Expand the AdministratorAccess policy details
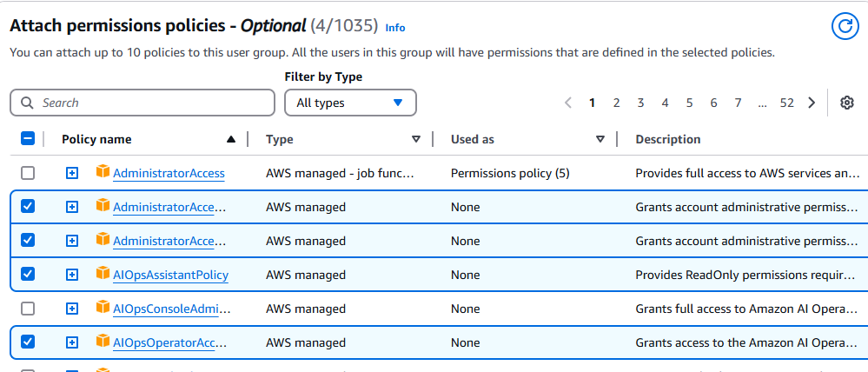 (72, 173)
